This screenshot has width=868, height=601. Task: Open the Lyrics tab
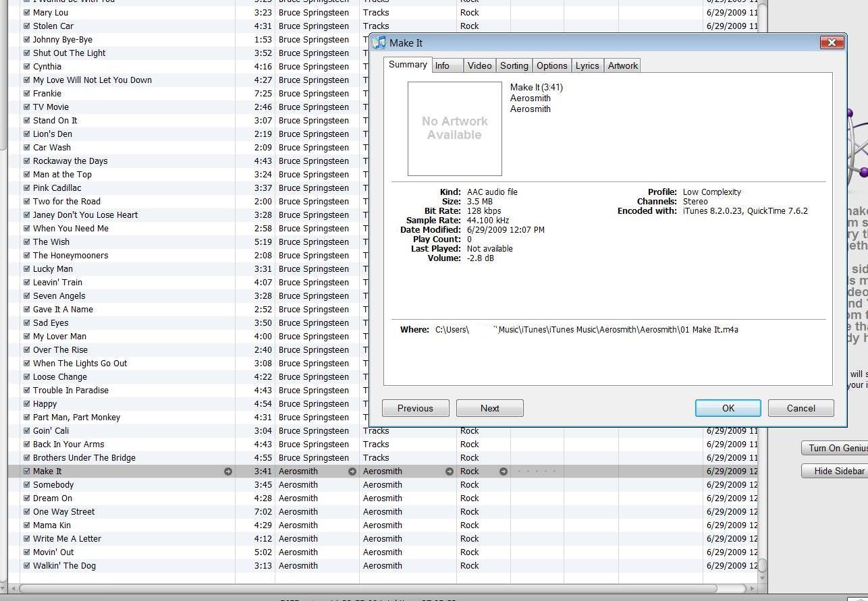[x=587, y=65]
